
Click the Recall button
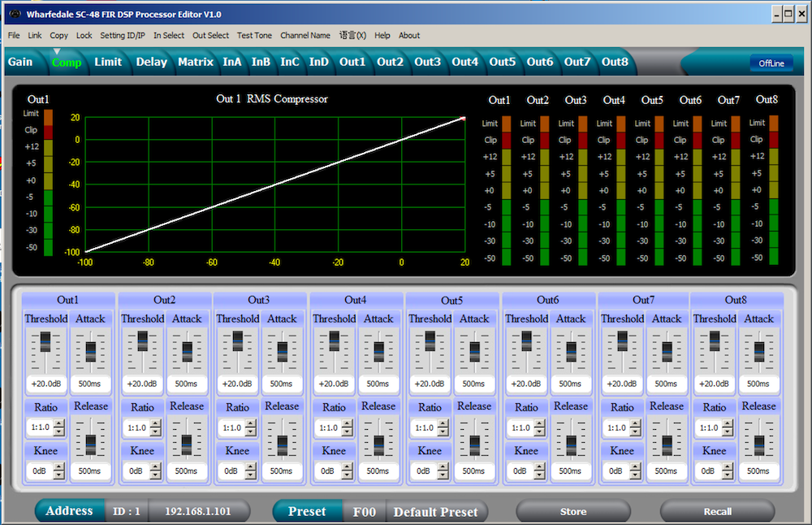718,511
